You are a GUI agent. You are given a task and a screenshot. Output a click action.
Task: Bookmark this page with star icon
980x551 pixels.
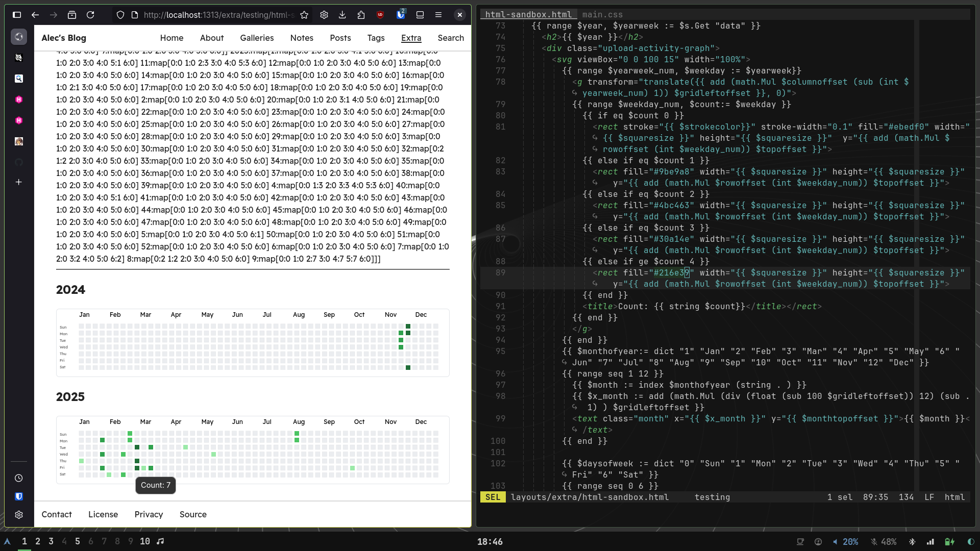point(304,15)
